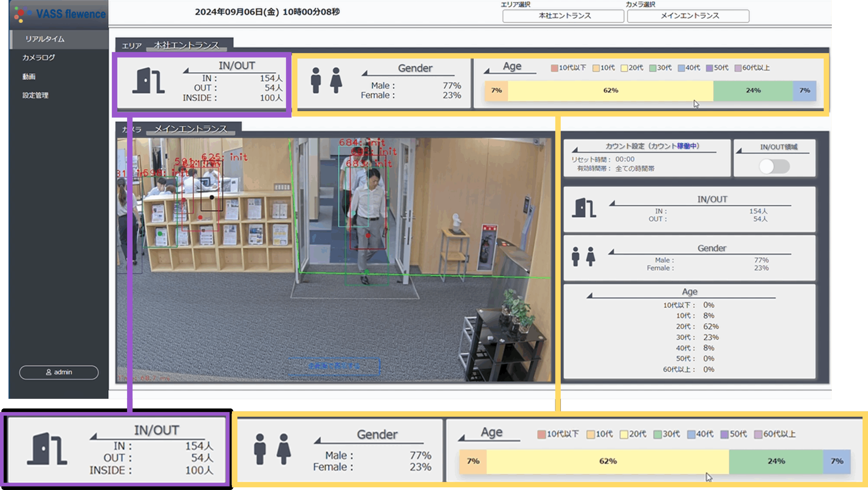Open 設定管理 in the sidebar
Viewport: 868px width, 490px height.
click(x=36, y=95)
